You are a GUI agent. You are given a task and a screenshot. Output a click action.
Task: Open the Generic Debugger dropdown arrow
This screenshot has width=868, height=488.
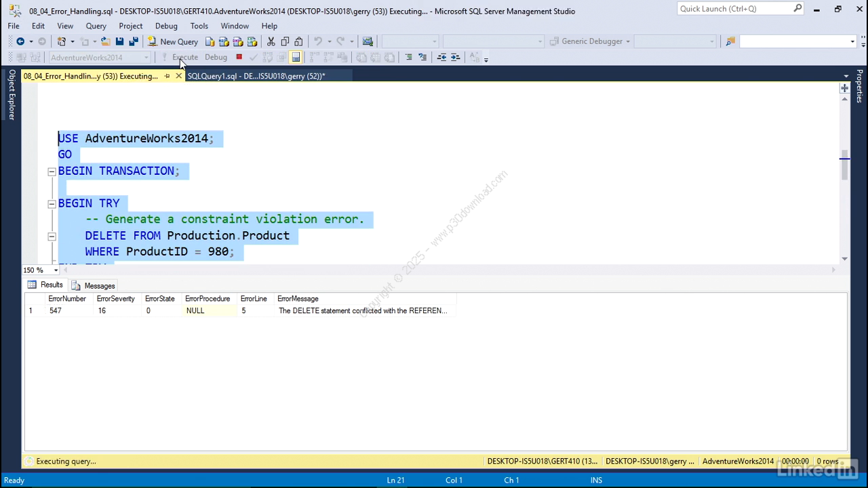628,41
